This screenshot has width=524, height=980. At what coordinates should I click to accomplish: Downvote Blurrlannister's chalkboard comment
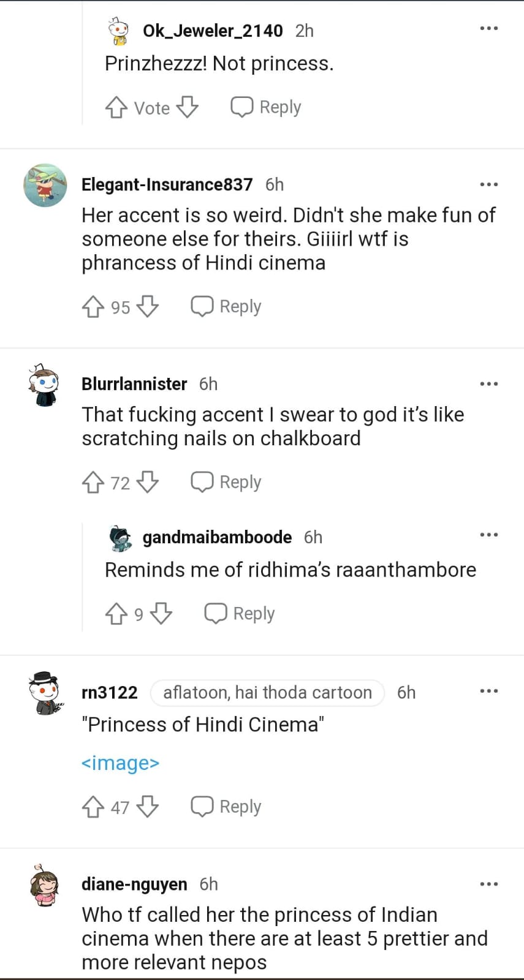coord(148,482)
